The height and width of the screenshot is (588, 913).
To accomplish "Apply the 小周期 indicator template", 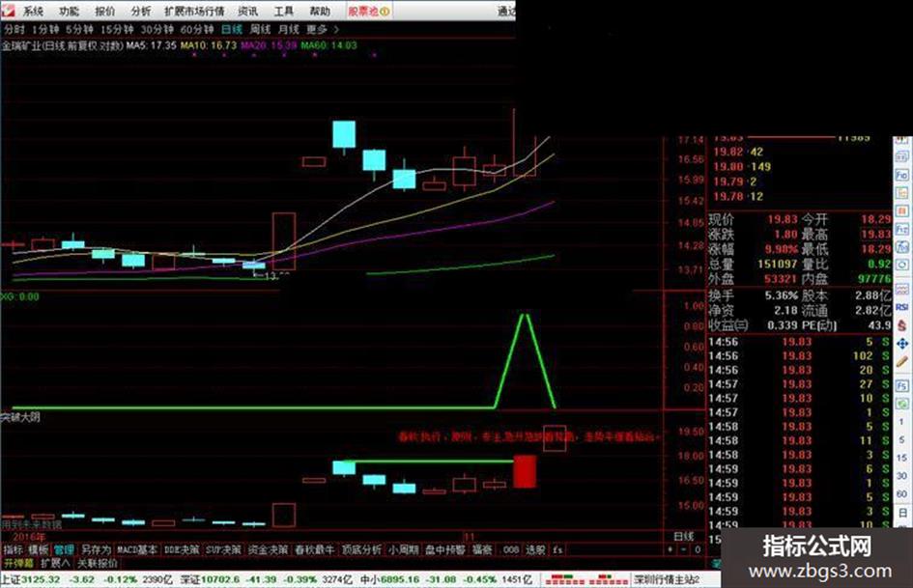I will [x=404, y=549].
